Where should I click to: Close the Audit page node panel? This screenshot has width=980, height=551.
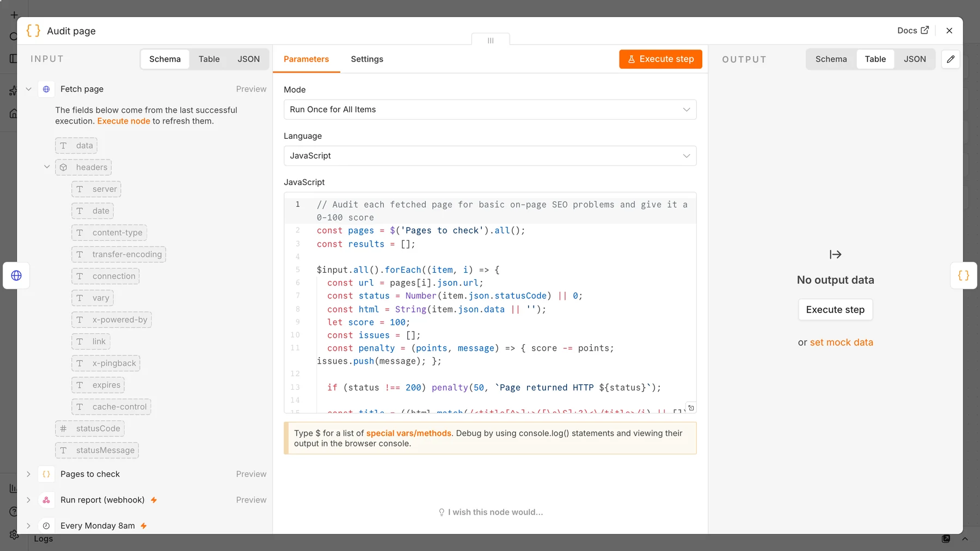pyautogui.click(x=949, y=30)
